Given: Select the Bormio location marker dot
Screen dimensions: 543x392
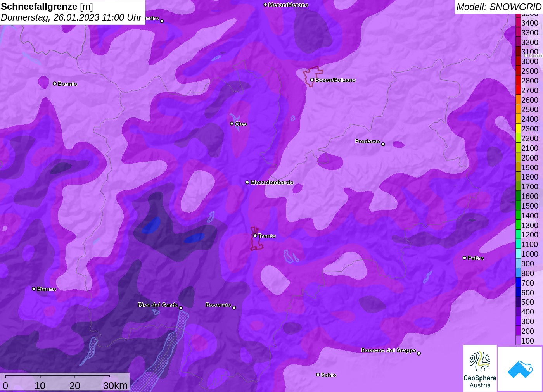Looking at the screenshot, I should [55, 83].
